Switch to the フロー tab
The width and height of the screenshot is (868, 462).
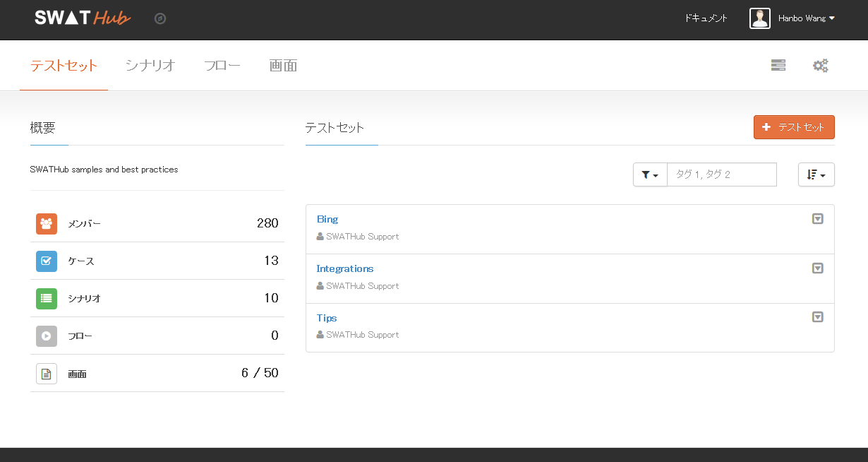222,66
